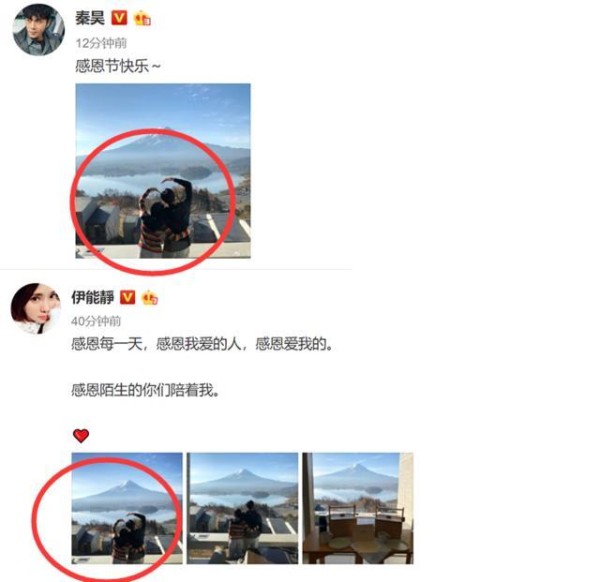Open the username link 秦昊
The image size is (600, 582).
click(x=90, y=18)
